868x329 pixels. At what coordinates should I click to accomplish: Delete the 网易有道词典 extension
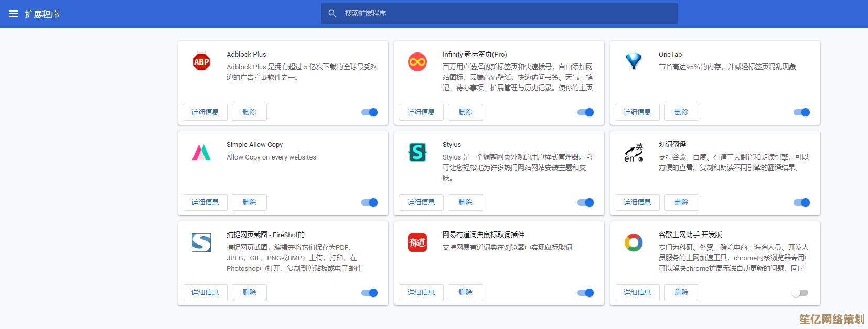coord(466,293)
